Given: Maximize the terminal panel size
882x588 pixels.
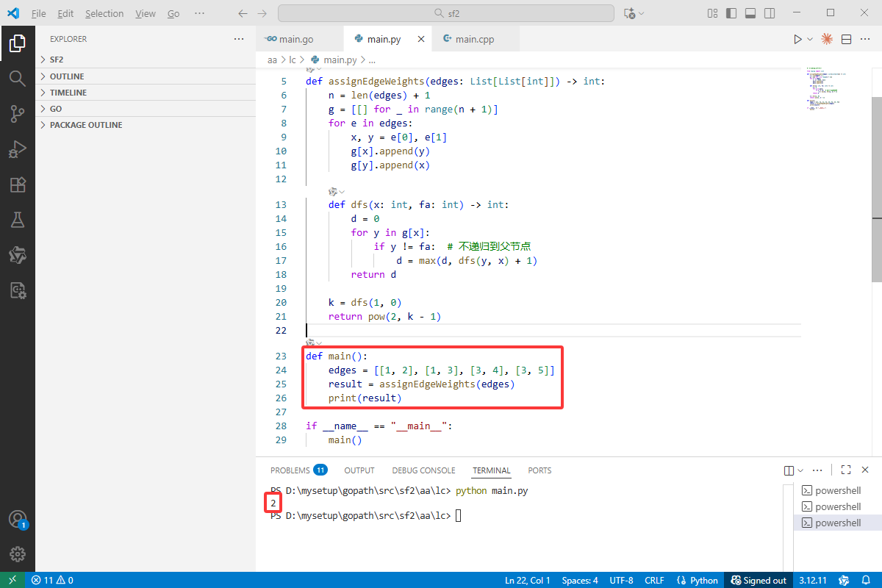Looking at the screenshot, I should coord(846,470).
